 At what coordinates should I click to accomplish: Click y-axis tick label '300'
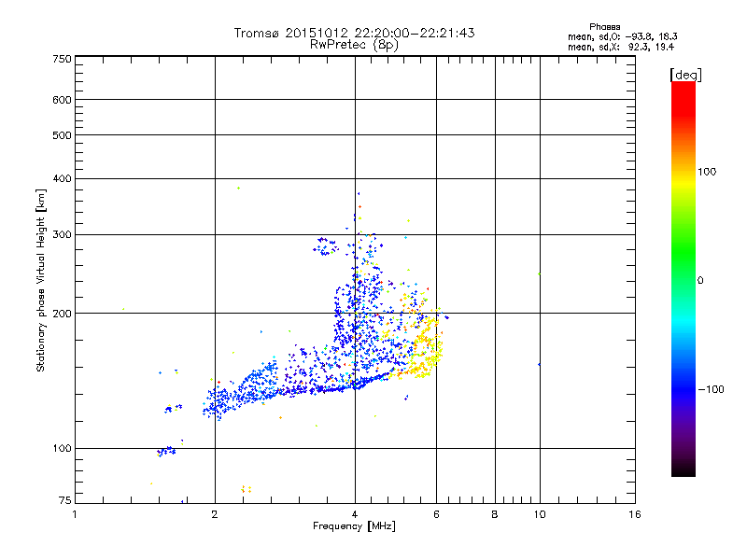tap(62, 235)
